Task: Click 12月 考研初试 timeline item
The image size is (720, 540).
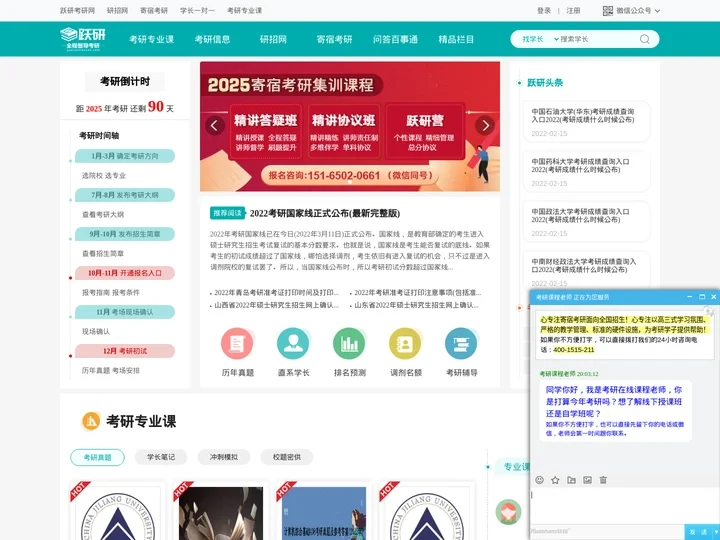Action: click(125, 351)
